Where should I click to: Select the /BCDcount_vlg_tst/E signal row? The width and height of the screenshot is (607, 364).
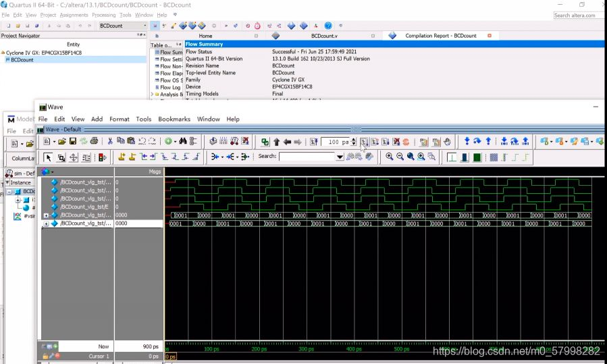84,207
